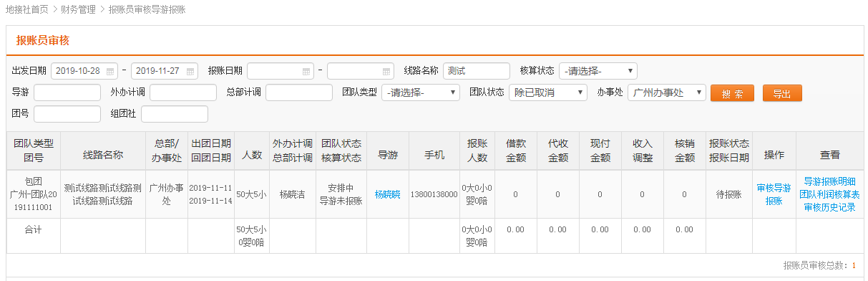This screenshot has width=868, height=281.
Task: Click guide name 杨晓晓 link
Action: click(x=387, y=194)
